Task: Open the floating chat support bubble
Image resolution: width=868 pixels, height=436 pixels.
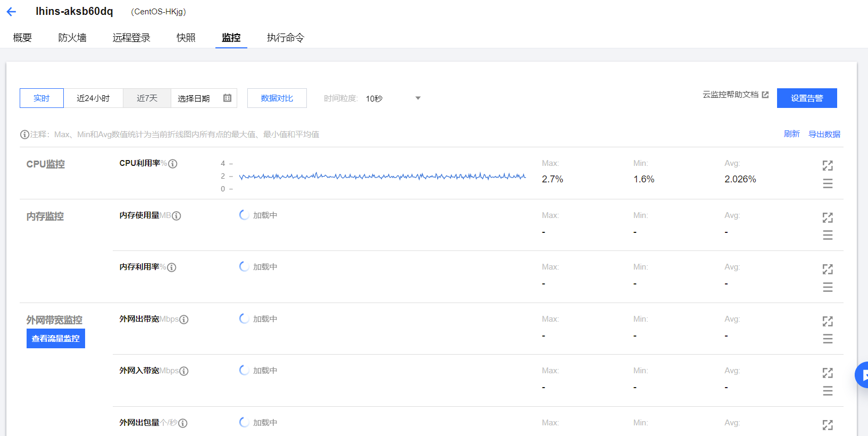Action: tap(862, 375)
